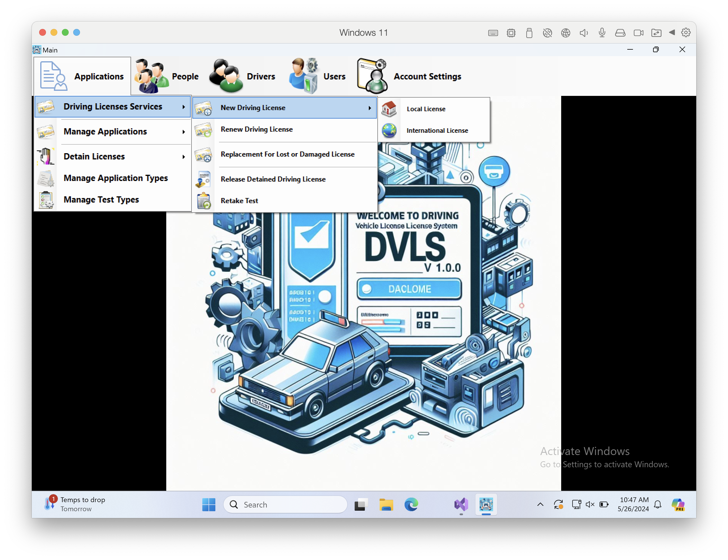Select International License option
The image size is (728, 560).
point(434,131)
